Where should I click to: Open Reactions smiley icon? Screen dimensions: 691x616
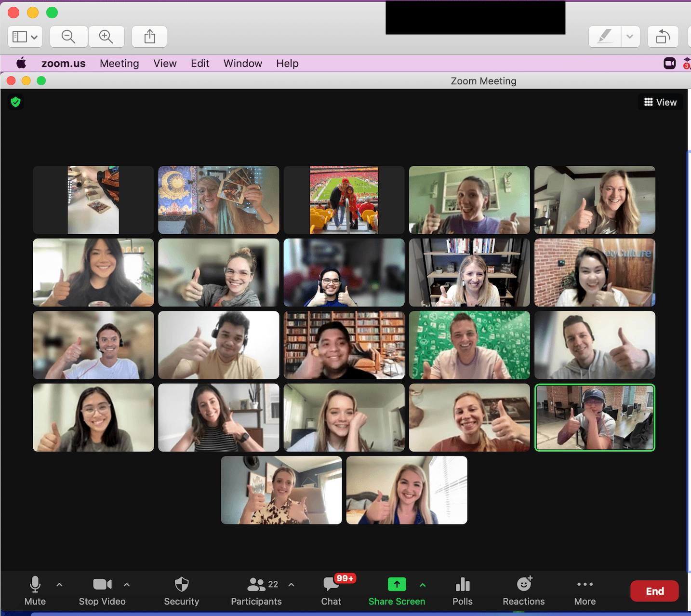(x=524, y=591)
